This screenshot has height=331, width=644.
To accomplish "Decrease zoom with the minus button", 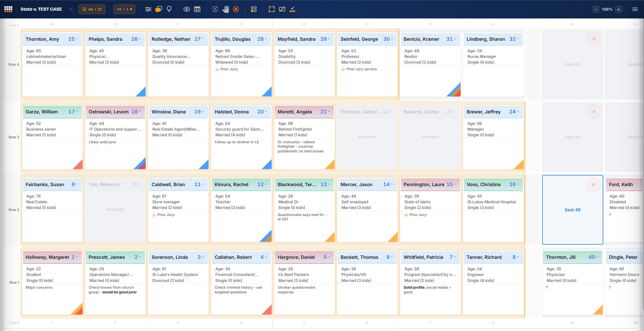I will tap(596, 9).
